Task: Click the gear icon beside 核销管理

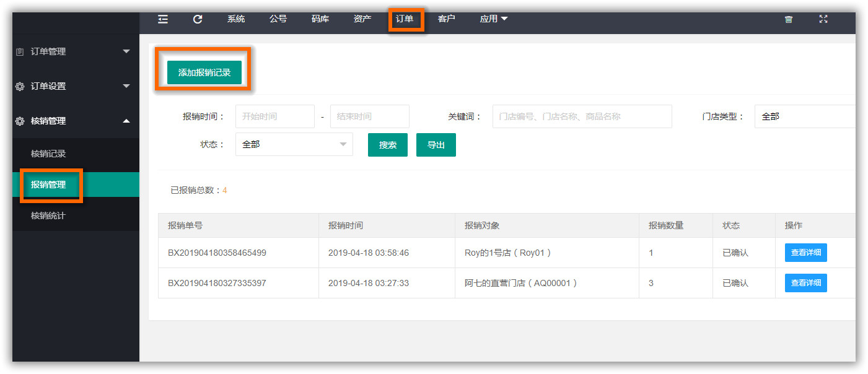Action: 20,121
